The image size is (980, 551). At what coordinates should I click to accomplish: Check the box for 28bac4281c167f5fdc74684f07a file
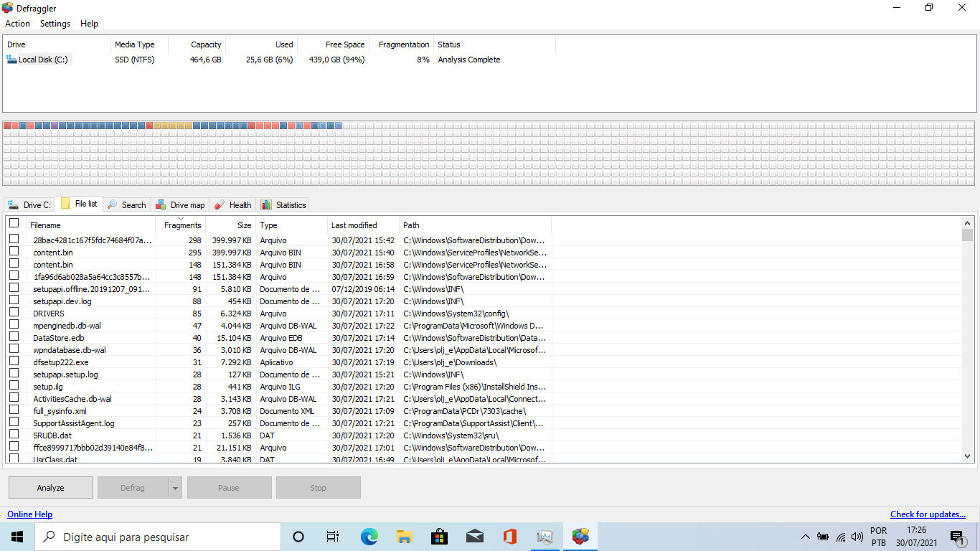pyautogui.click(x=14, y=239)
